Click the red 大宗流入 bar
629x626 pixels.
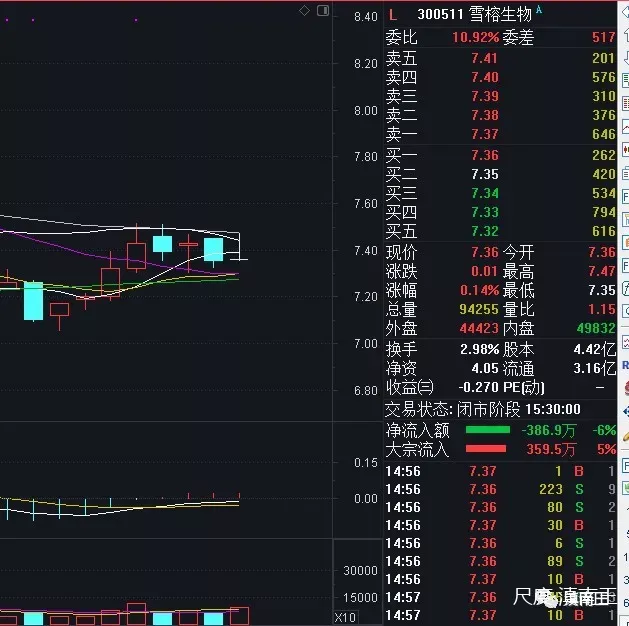pyautogui.click(x=486, y=449)
